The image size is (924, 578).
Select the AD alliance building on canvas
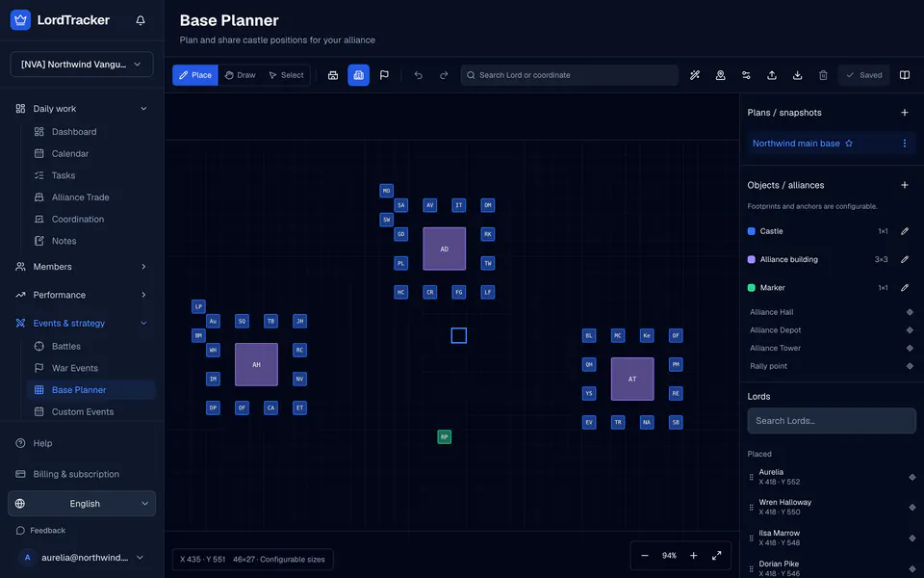(x=445, y=249)
